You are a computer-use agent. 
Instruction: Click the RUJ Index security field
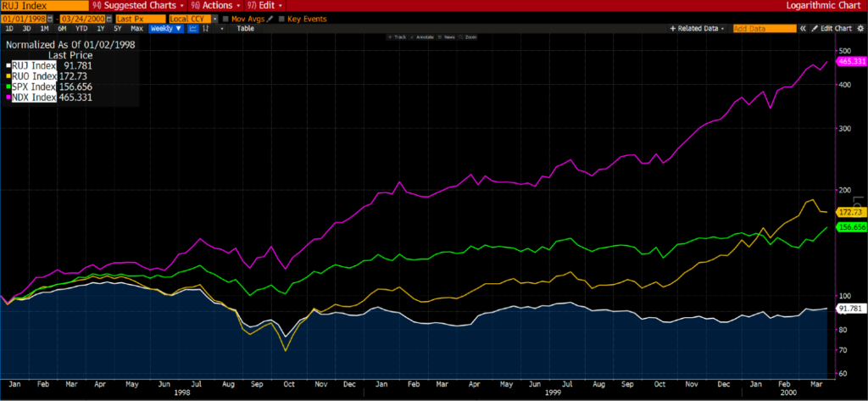tap(44, 6)
